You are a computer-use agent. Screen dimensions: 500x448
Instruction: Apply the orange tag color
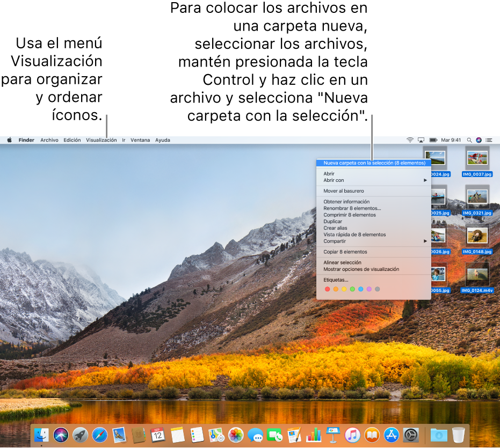[336, 289]
